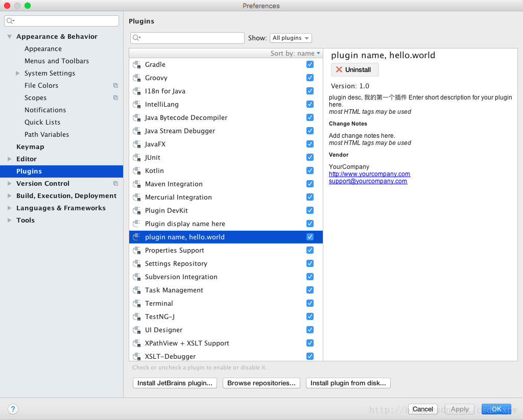Click the support@yourcompany.com link
The width and height of the screenshot is (523, 420).
(368, 181)
